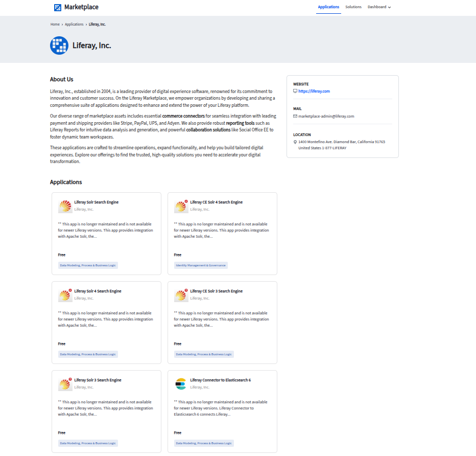Click Identity Management & Governance category tag
The width and height of the screenshot is (476, 456).
coord(201,265)
